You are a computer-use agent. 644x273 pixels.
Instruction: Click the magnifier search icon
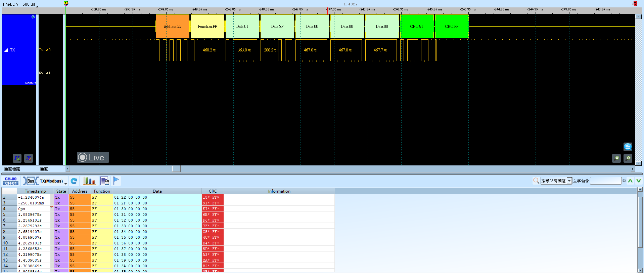pos(536,181)
